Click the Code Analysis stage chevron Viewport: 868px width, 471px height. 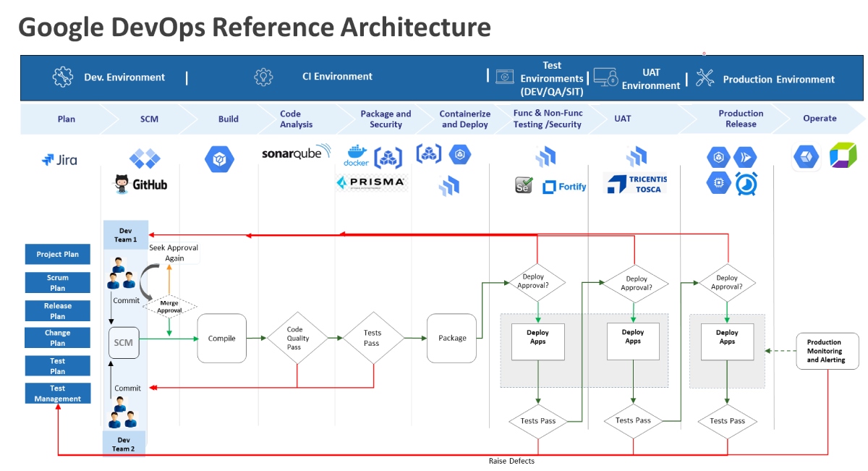pos(297,119)
